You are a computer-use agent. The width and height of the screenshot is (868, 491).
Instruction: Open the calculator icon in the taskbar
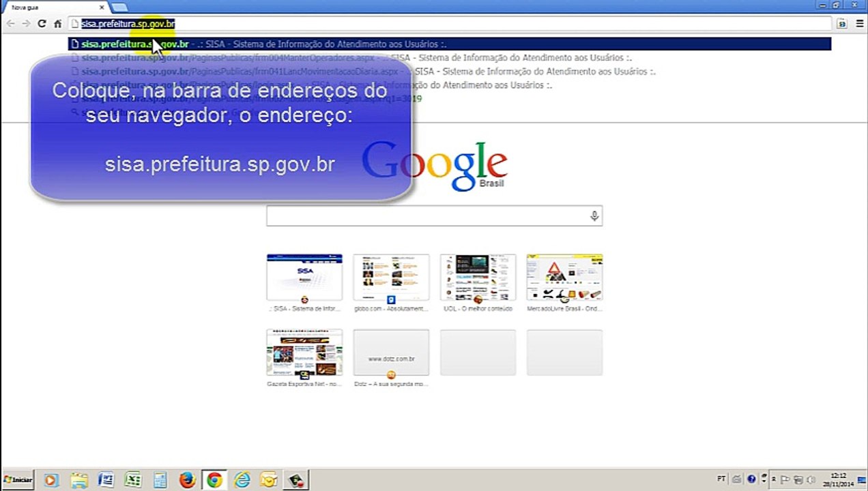click(160, 480)
